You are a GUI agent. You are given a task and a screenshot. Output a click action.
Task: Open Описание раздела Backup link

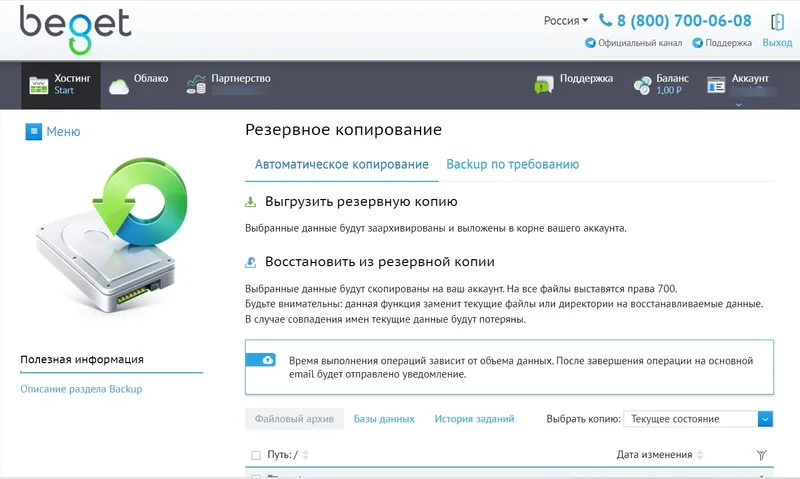pos(81,389)
